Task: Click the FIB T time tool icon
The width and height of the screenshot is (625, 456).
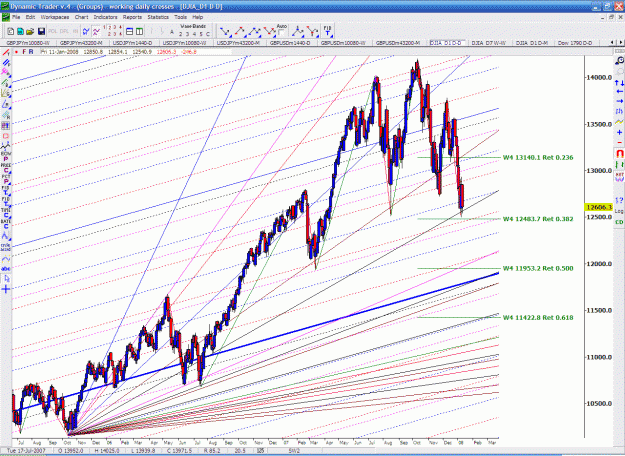Action: (327, 31)
